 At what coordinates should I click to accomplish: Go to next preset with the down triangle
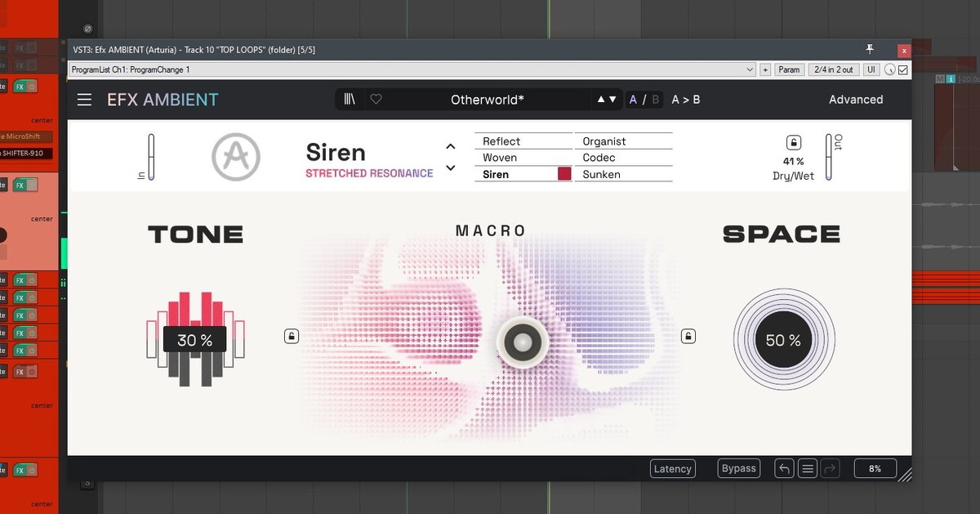pyautogui.click(x=612, y=100)
